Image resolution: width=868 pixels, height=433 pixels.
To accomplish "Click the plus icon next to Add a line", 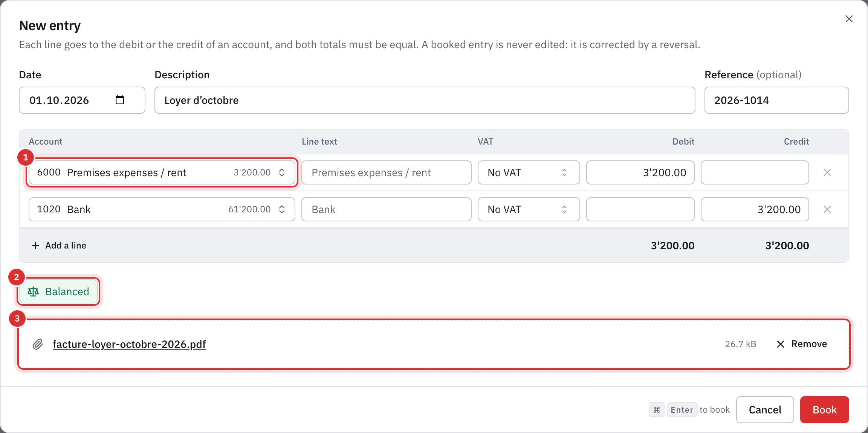I will click(x=35, y=245).
